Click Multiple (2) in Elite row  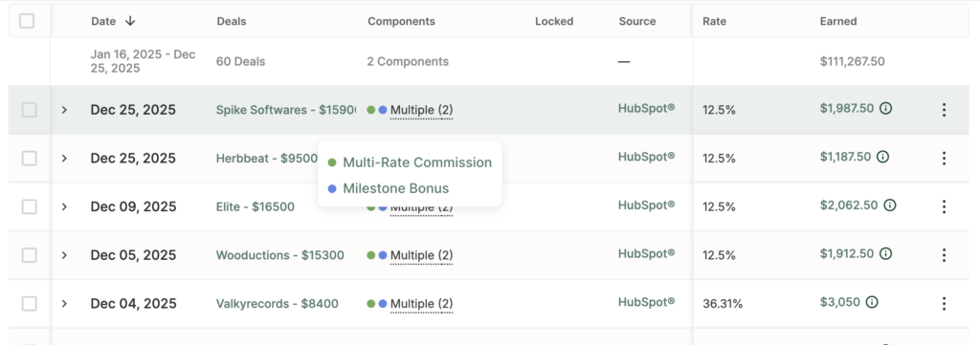pos(421,208)
